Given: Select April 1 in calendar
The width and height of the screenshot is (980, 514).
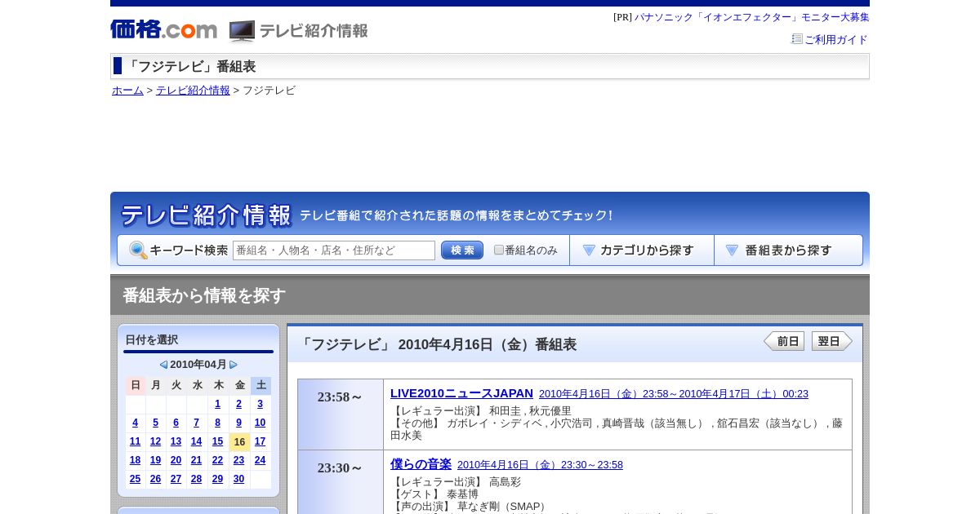Looking at the screenshot, I should coord(218,404).
